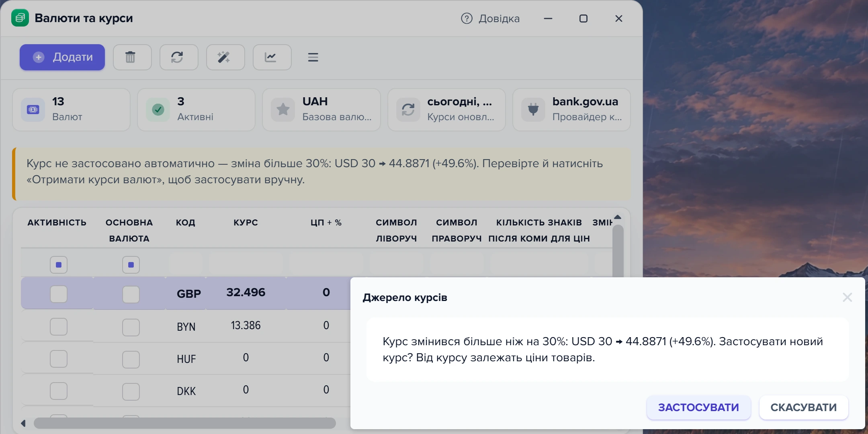The height and width of the screenshot is (434, 868).
Task: Click the app logo icon
Action: [x=20, y=18]
